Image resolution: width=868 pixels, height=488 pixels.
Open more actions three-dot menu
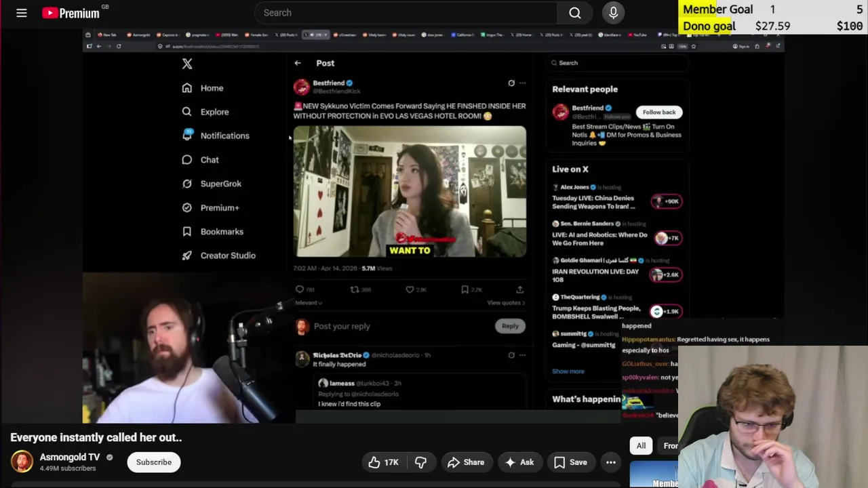tap(611, 462)
